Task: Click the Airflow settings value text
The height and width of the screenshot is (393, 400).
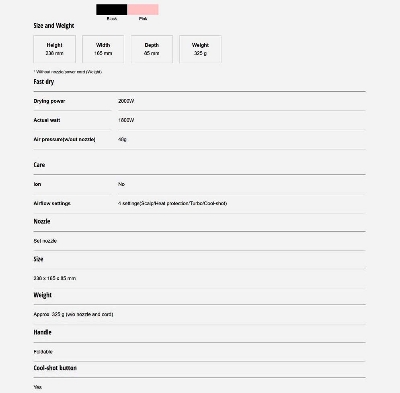Action: pos(173,203)
